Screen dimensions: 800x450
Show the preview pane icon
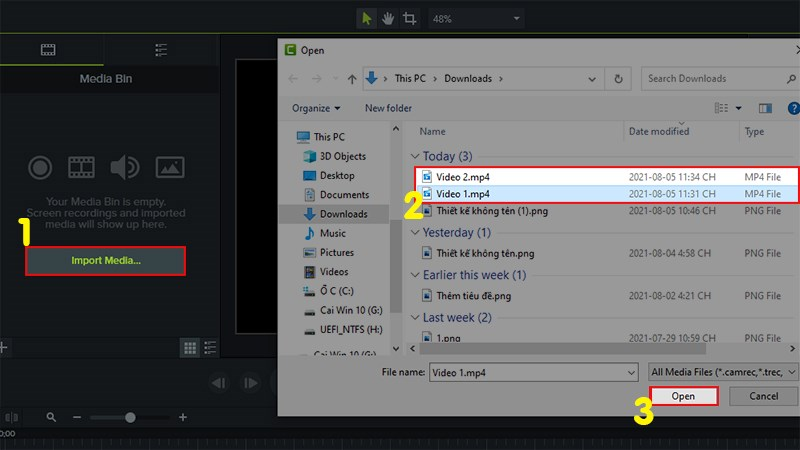pos(766,108)
